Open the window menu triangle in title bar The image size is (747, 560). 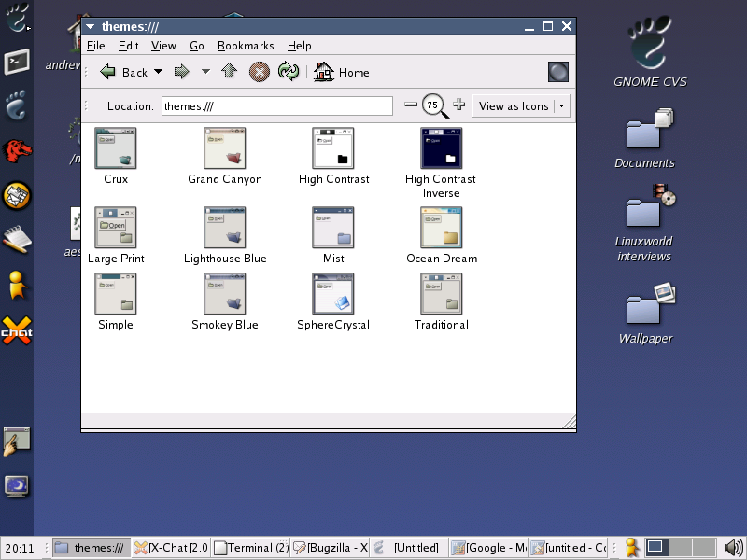[x=90, y=27]
